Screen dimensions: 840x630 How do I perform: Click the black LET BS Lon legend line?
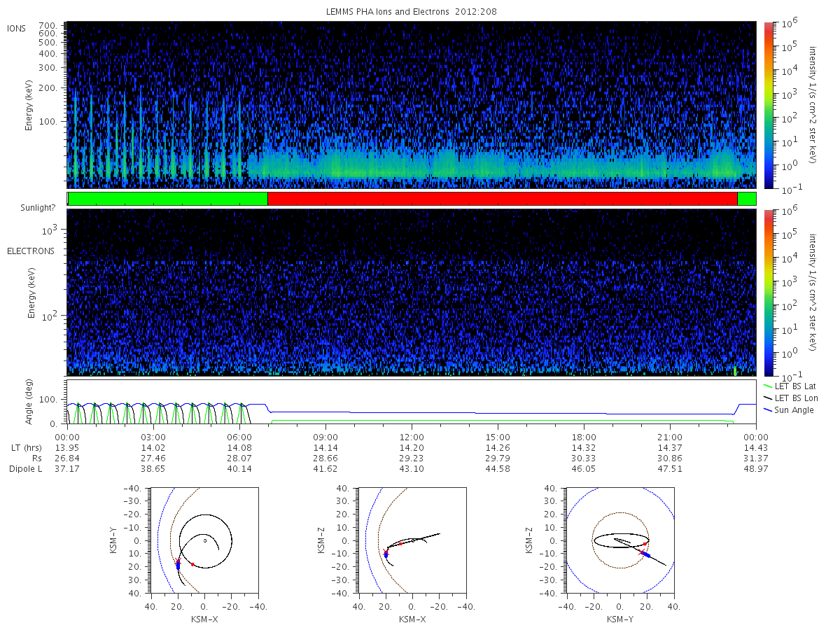click(x=767, y=398)
